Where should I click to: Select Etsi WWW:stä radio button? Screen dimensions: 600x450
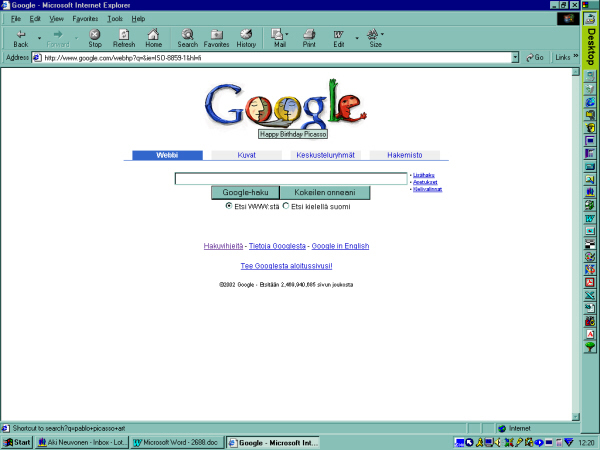click(229, 206)
